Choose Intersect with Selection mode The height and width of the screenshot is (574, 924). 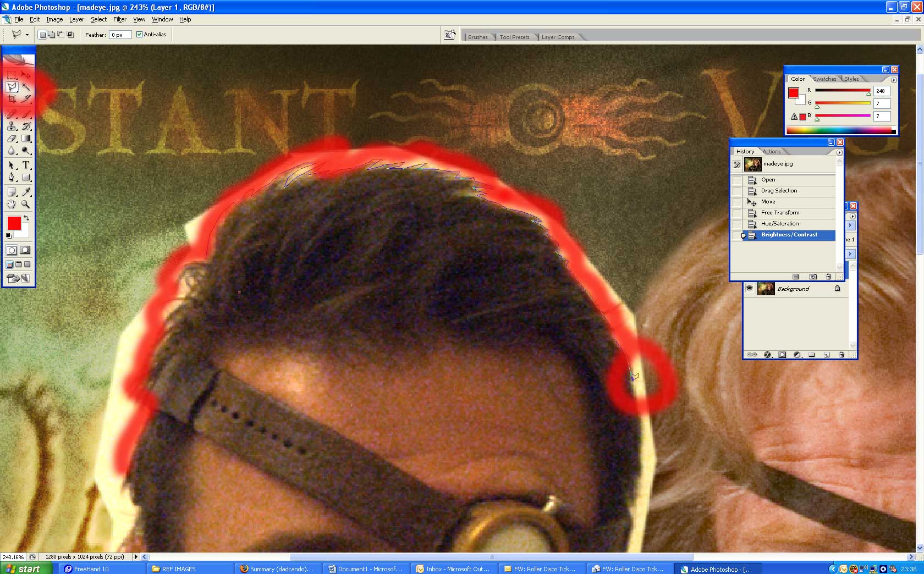tap(70, 35)
